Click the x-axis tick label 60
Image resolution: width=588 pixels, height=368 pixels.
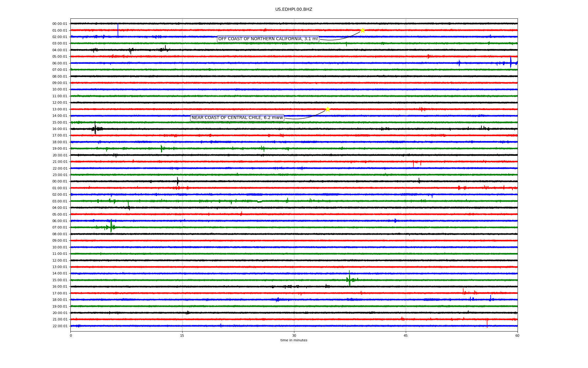[x=517, y=335]
